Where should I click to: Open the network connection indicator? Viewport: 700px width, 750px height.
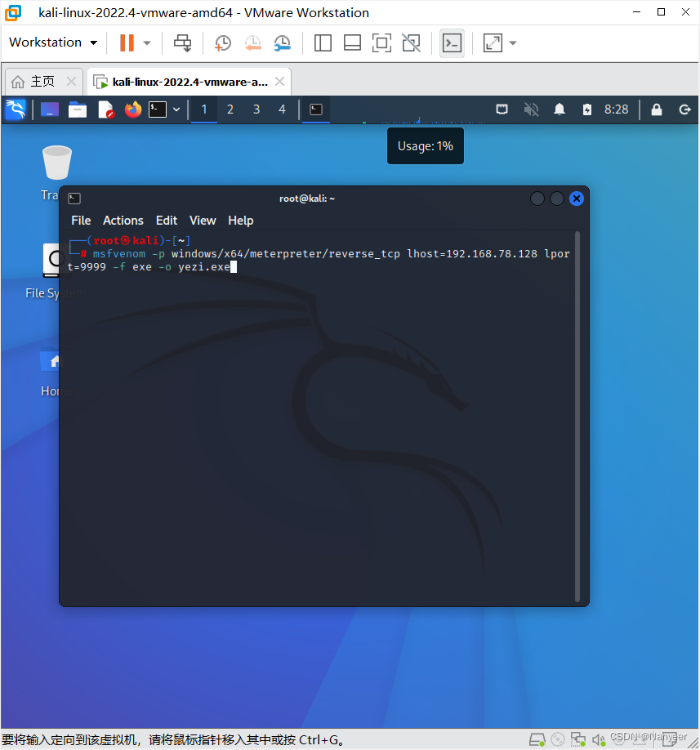point(502,109)
